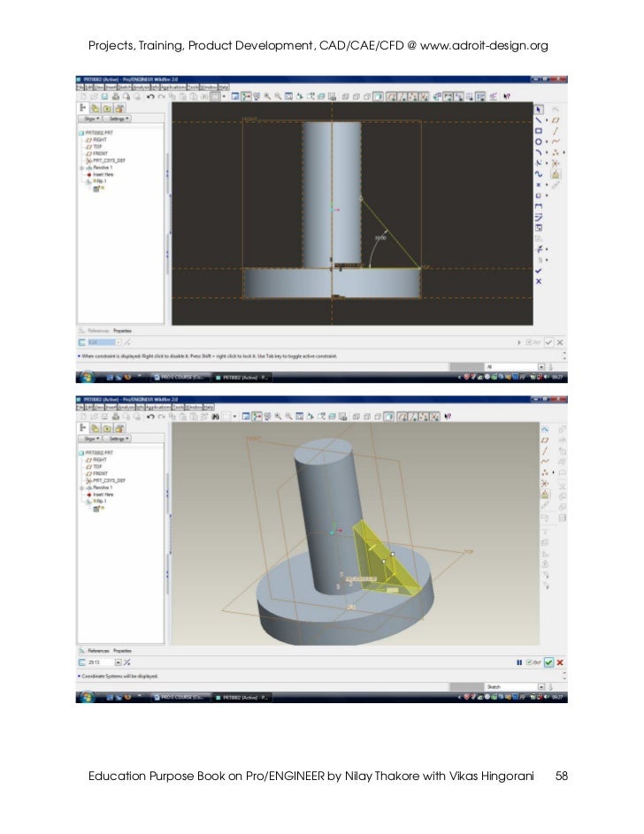The height and width of the screenshot is (834, 644).
Task: Click Print in the sketcher window toolbar
Action: 115,96
